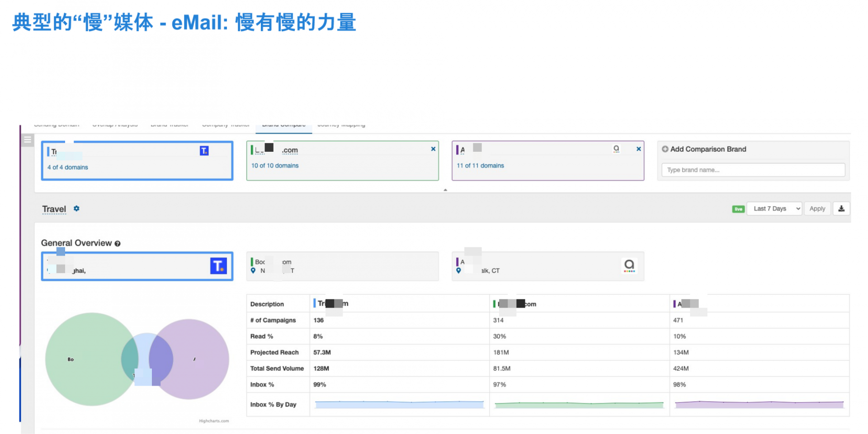The width and height of the screenshot is (868, 434).
Task: Open the Travel industry selector
Action: [54, 209]
